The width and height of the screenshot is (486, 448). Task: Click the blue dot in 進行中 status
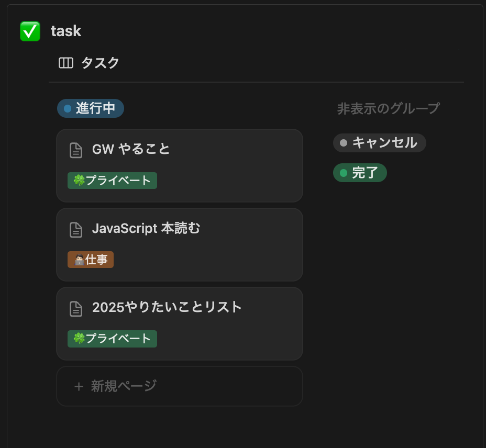point(68,108)
